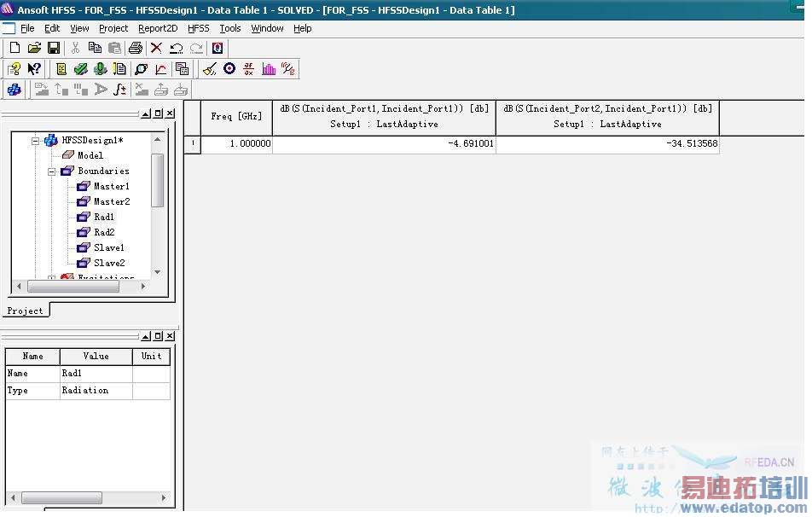The image size is (812, 517).
Task: Click the Q icon in top toolbar
Action: [x=217, y=48]
